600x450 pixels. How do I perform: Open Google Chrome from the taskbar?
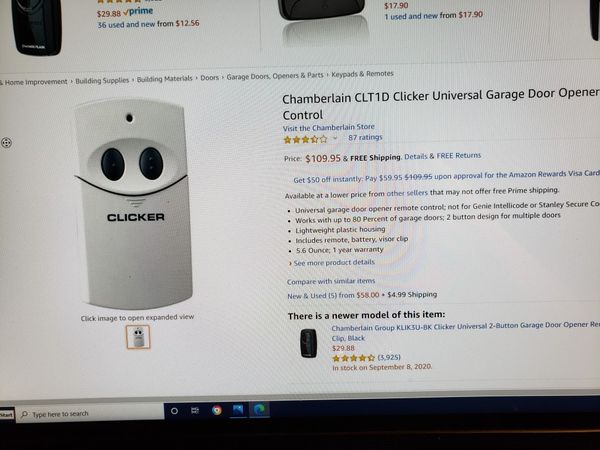(217, 410)
